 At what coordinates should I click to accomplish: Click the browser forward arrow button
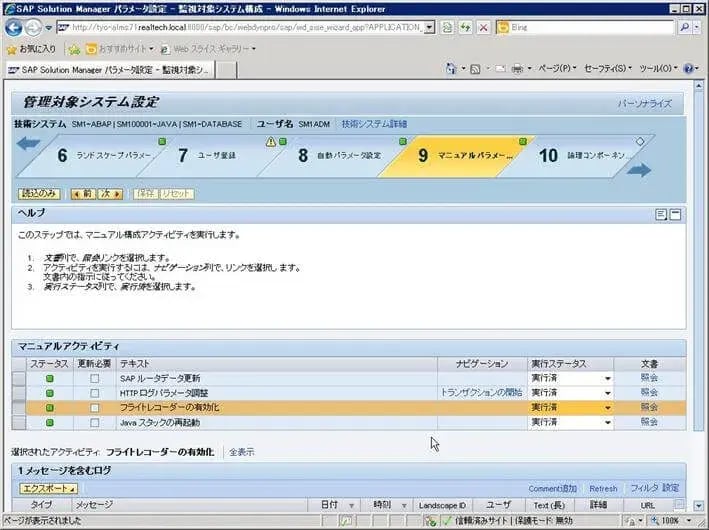tap(33, 28)
